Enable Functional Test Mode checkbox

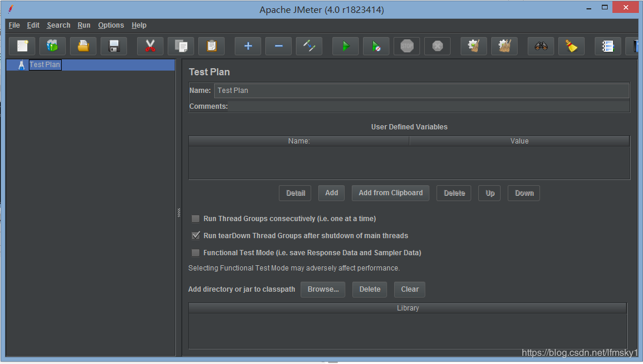pos(196,253)
